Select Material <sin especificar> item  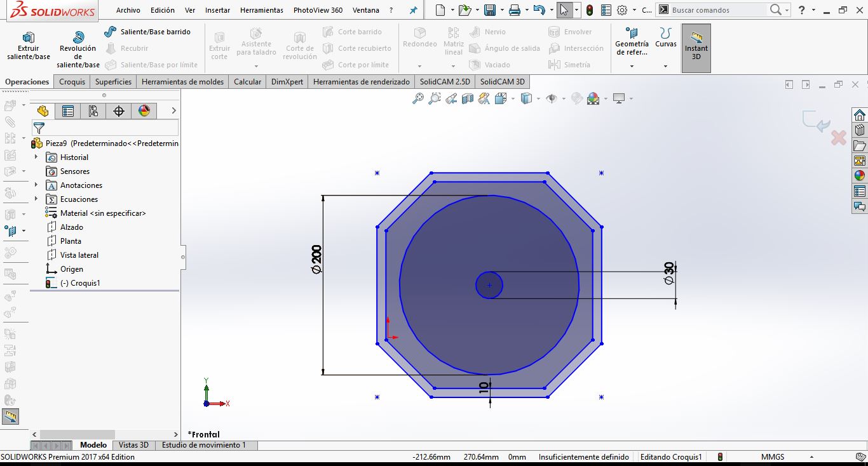tap(102, 213)
